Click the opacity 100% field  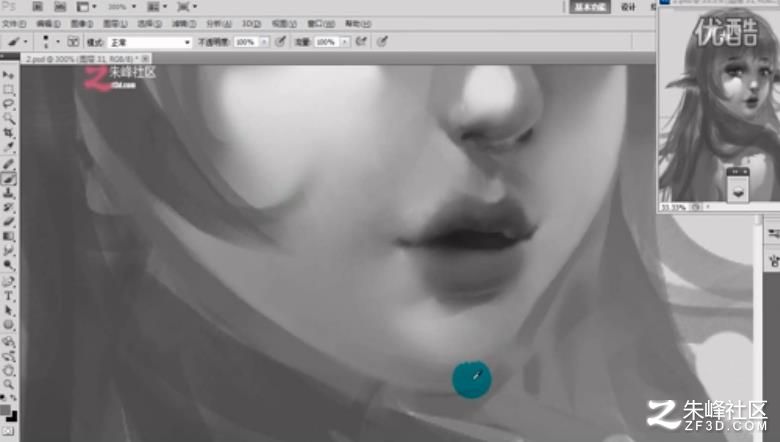tap(246, 42)
